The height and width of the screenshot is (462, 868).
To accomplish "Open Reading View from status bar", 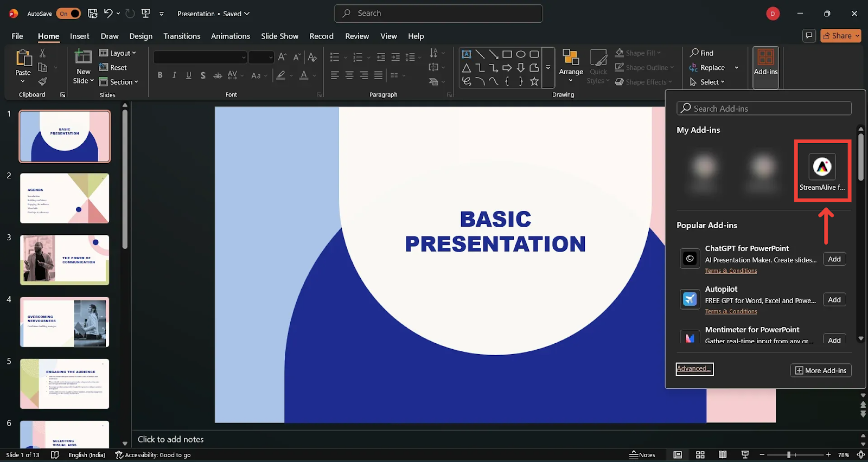I will tap(723, 455).
